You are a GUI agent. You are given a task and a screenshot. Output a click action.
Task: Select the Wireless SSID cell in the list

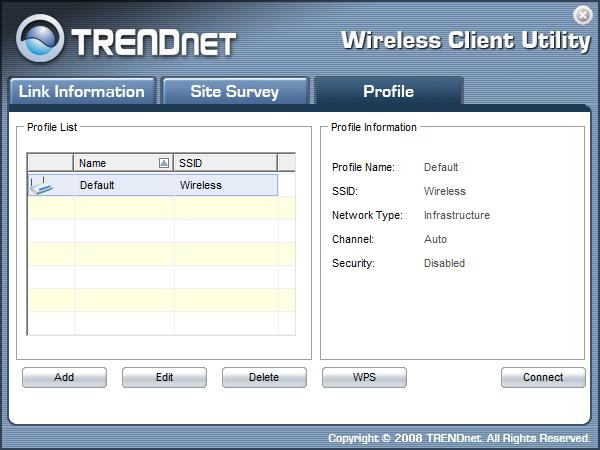226,185
